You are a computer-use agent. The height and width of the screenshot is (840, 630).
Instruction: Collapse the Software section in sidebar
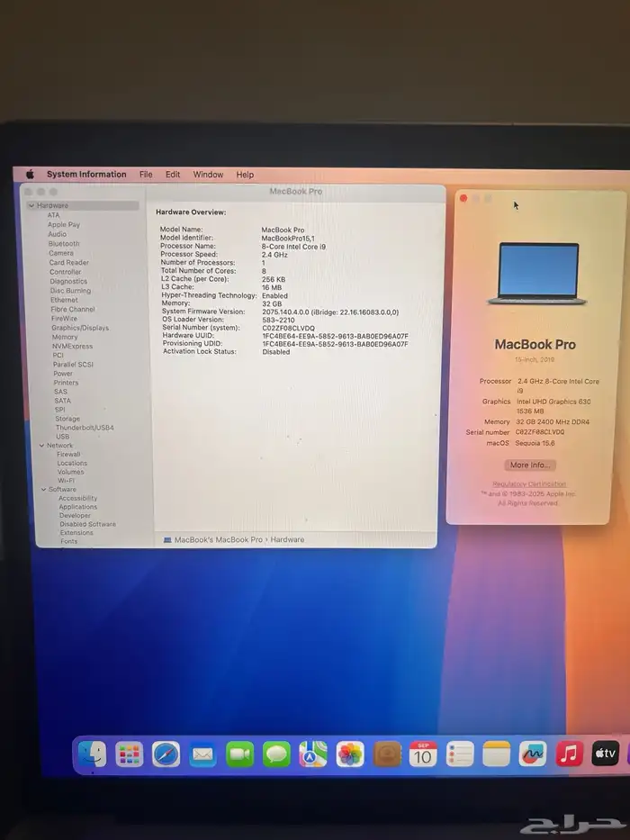(44, 490)
